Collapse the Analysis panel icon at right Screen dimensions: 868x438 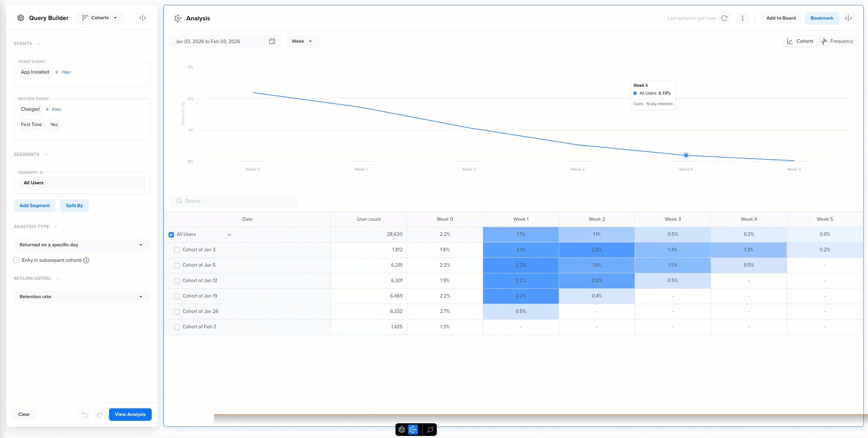(x=848, y=18)
